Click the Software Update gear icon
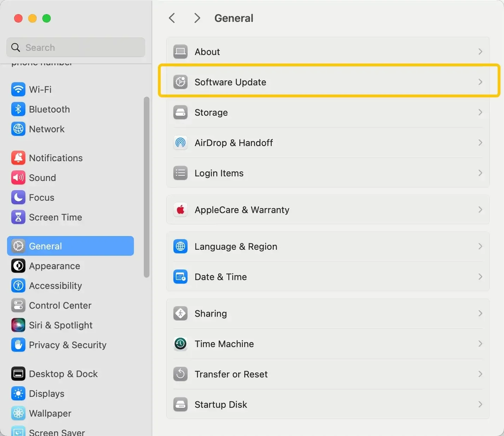Screen dimensions: 504x436 pyautogui.click(x=180, y=82)
